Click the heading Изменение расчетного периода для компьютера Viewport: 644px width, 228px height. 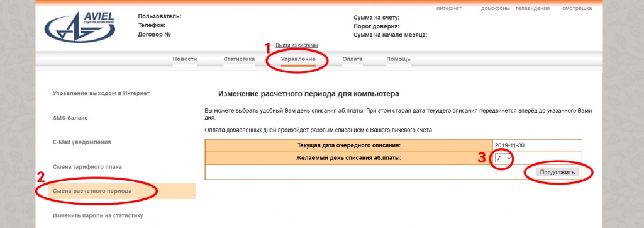coord(308,94)
